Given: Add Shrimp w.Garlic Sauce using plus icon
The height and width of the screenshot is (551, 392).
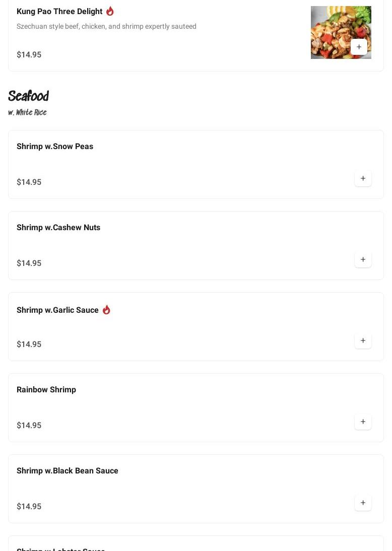Looking at the screenshot, I should tap(363, 340).
